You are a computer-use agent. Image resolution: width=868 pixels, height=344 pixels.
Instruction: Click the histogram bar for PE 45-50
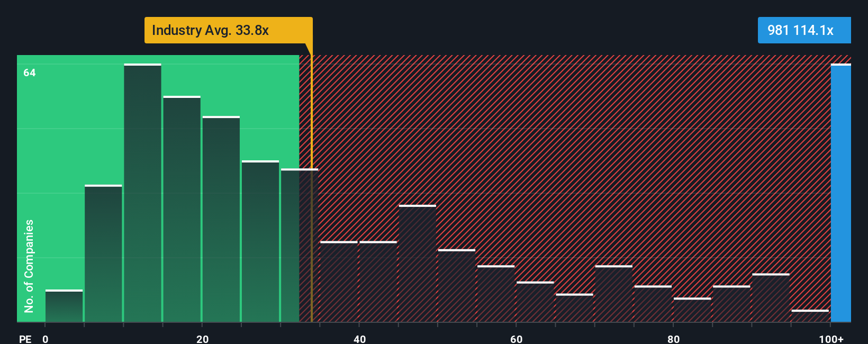(418, 264)
